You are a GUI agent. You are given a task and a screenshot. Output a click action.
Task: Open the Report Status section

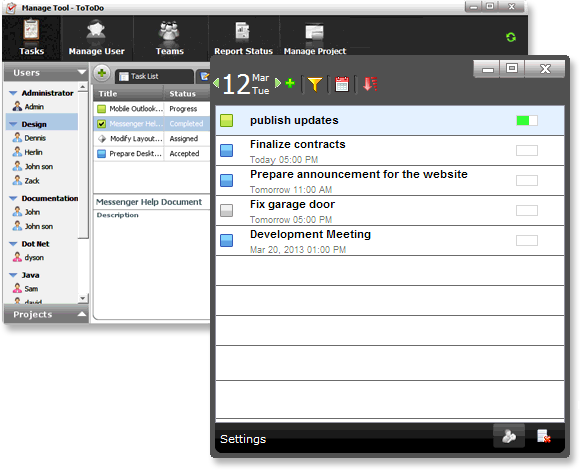[x=243, y=38]
